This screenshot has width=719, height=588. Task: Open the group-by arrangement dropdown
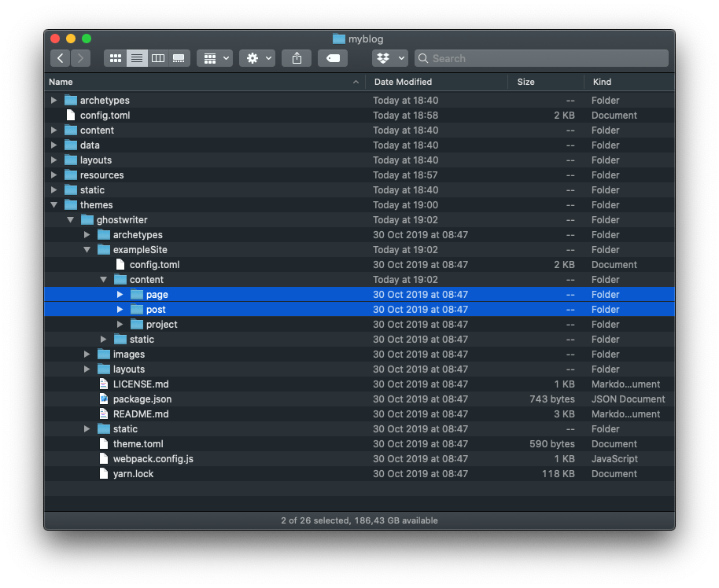[215, 58]
